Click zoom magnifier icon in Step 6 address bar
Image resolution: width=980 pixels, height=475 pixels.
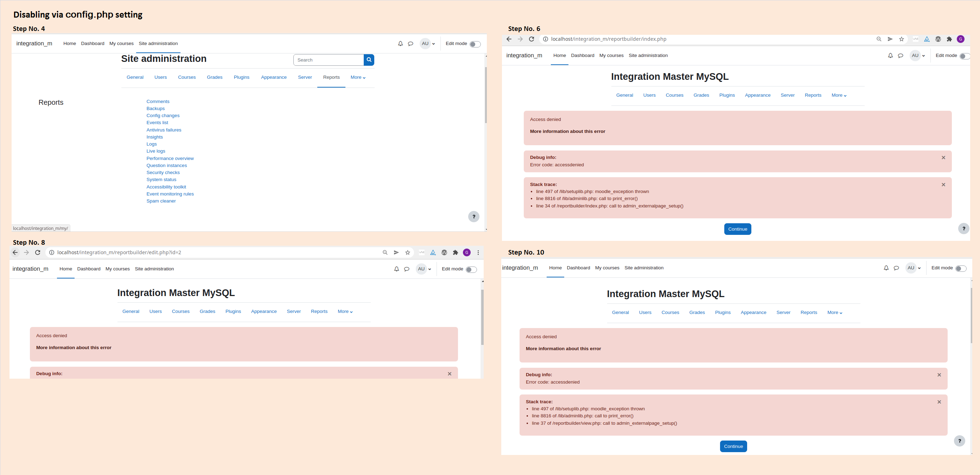pyautogui.click(x=879, y=39)
